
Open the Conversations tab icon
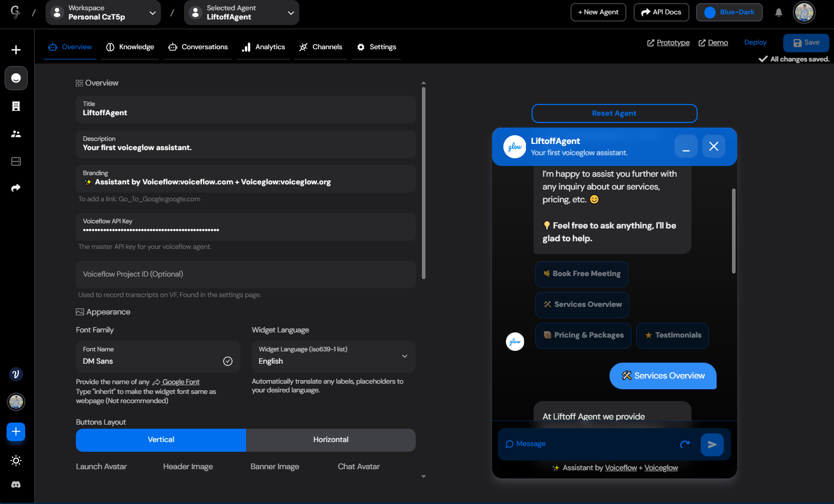point(173,47)
